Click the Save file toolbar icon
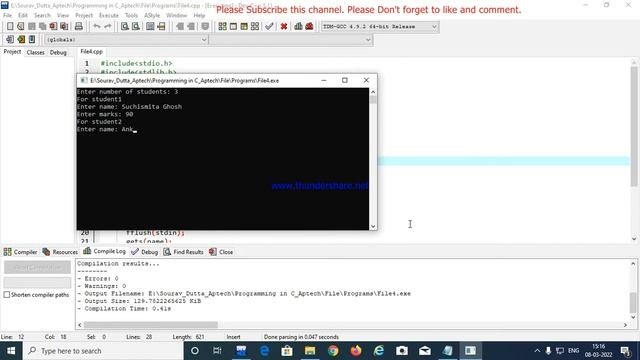The width and height of the screenshot is (640, 360). [x=31, y=27]
